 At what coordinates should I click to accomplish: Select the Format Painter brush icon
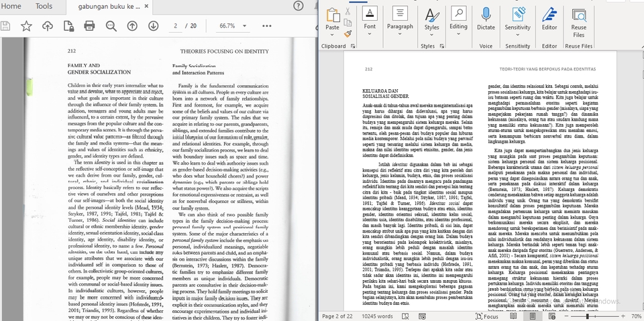tap(348, 34)
